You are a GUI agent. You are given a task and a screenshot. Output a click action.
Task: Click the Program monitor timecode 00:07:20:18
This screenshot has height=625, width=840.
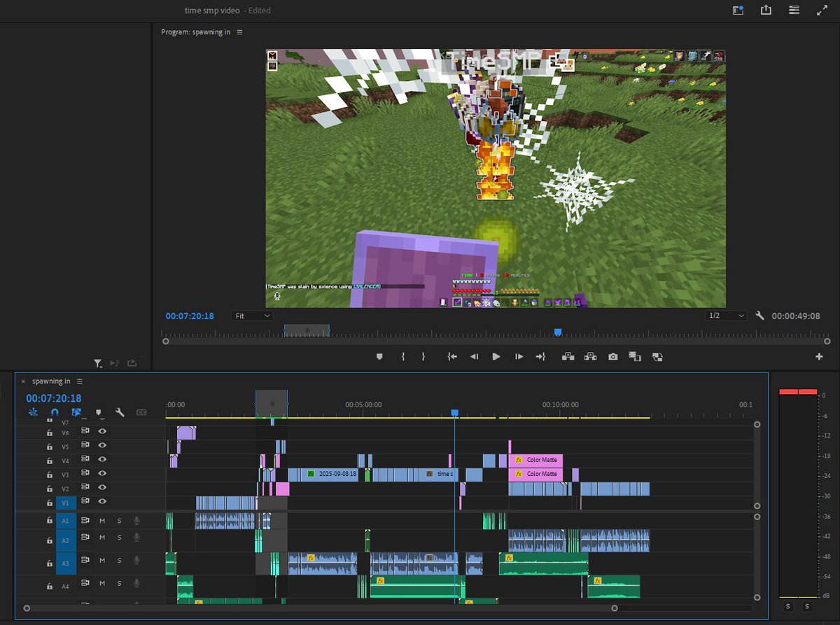190,316
